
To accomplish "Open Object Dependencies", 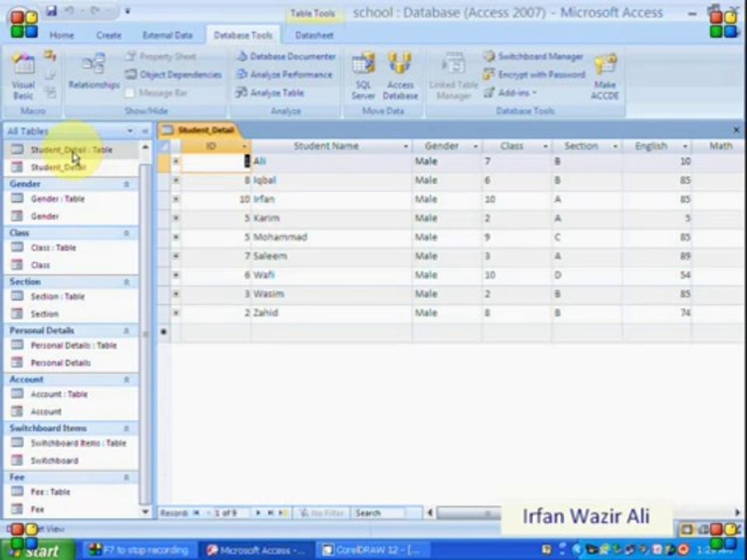I will (x=174, y=75).
